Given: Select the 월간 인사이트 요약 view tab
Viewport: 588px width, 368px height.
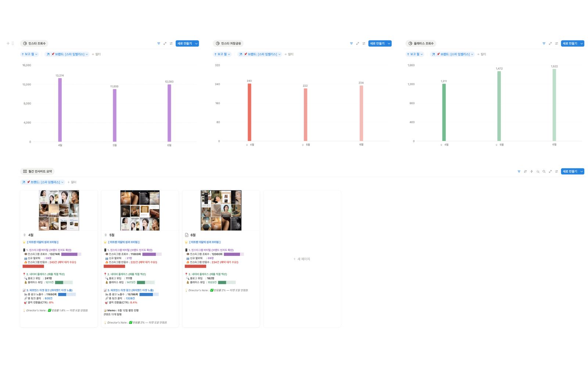Looking at the screenshot, I should point(37,171).
